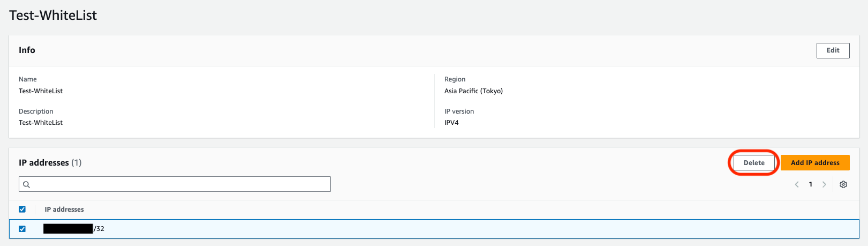
Task: Click the Info section heading
Action: (27, 50)
